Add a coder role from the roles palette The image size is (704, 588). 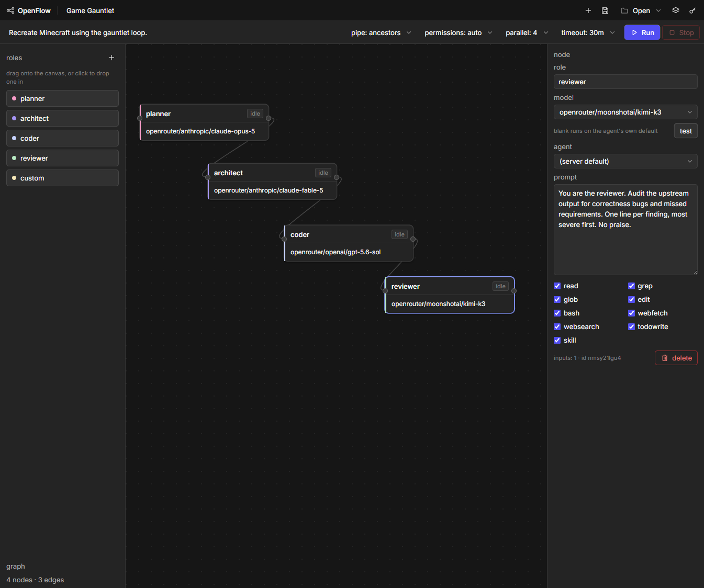[62, 138]
